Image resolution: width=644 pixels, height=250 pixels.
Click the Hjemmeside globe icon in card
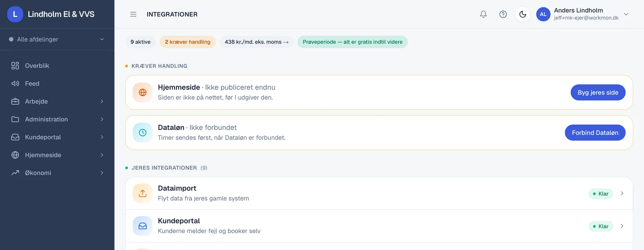point(142,92)
